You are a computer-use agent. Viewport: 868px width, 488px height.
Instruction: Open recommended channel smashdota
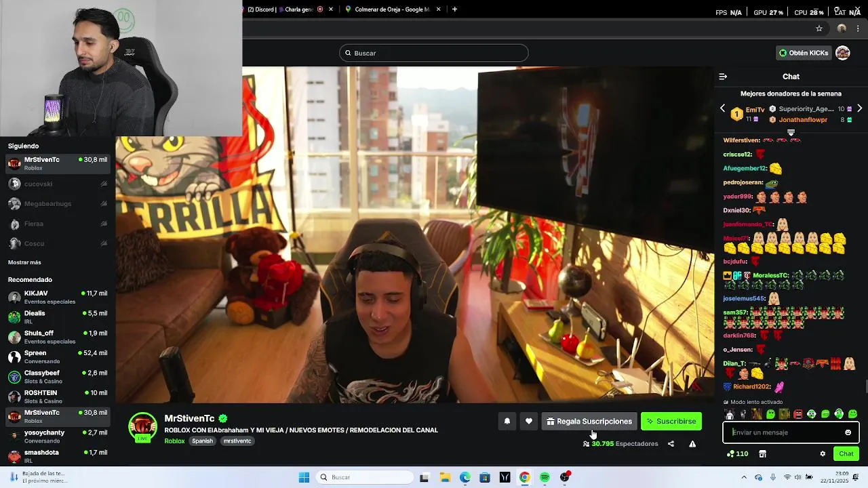point(58,456)
